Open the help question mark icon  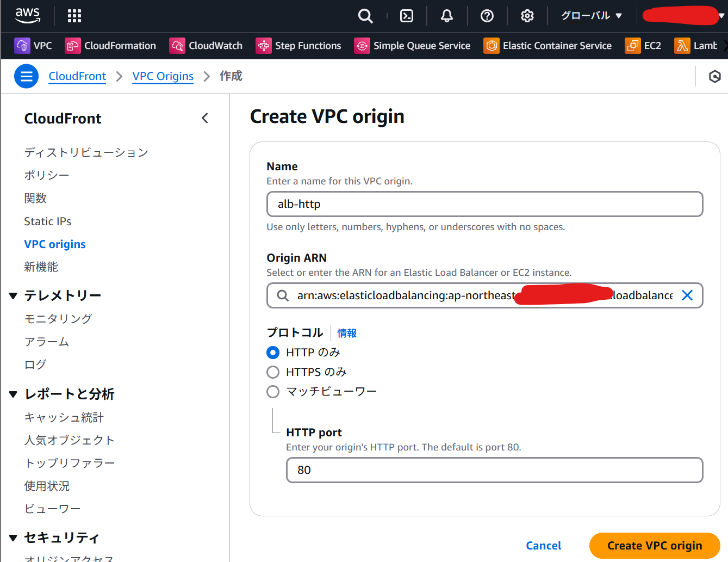487,16
